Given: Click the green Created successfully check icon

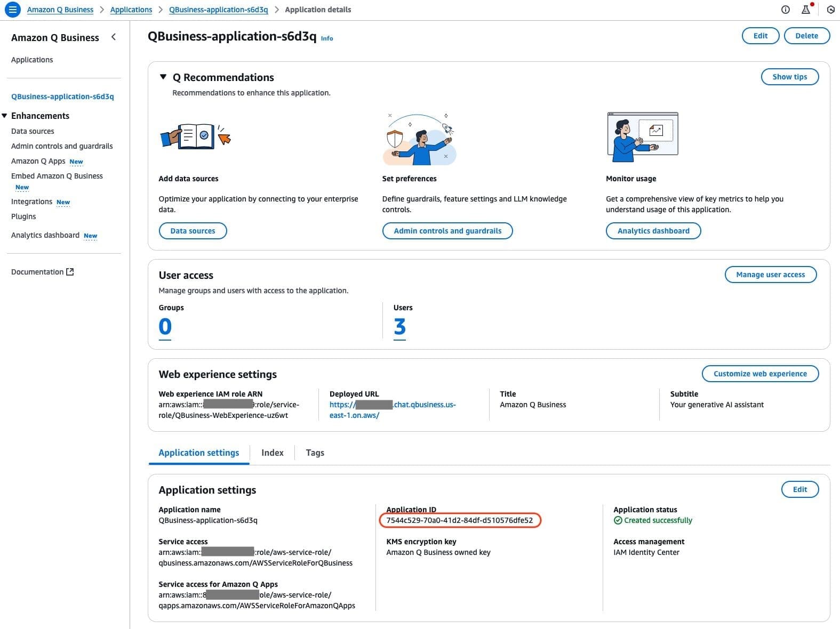Looking at the screenshot, I should coord(618,520).
